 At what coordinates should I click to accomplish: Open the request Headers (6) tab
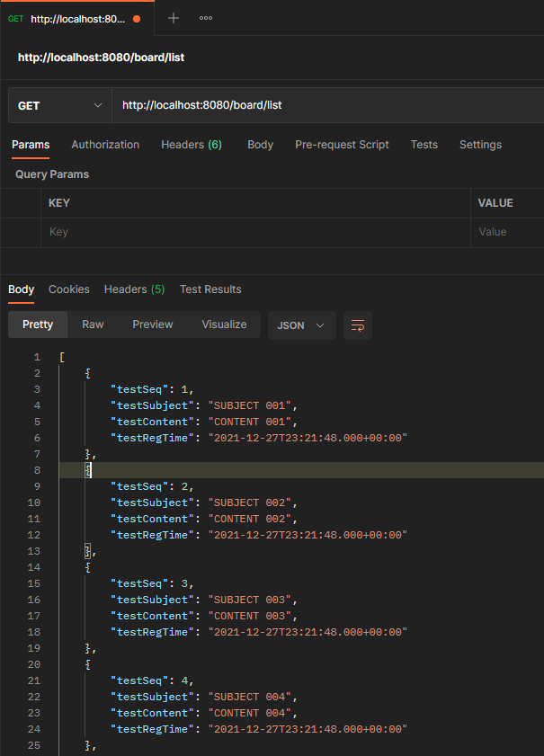coord(191,145)
